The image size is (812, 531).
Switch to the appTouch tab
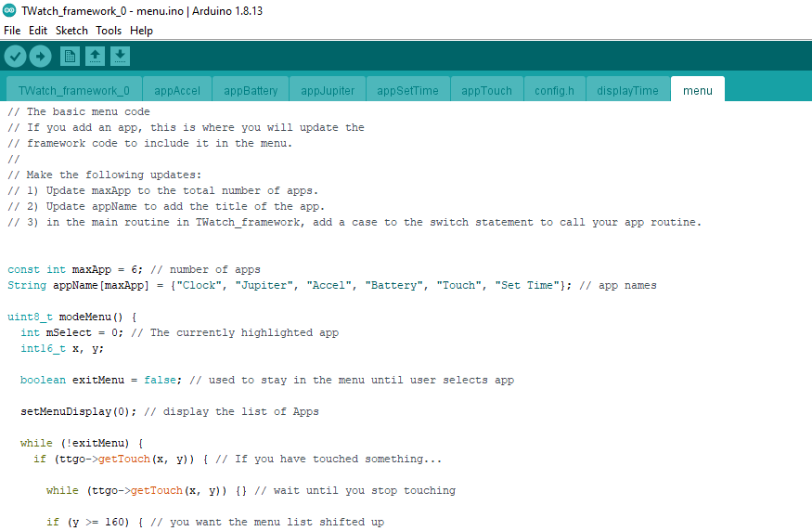pyautogui.click(x=487, y=90)
